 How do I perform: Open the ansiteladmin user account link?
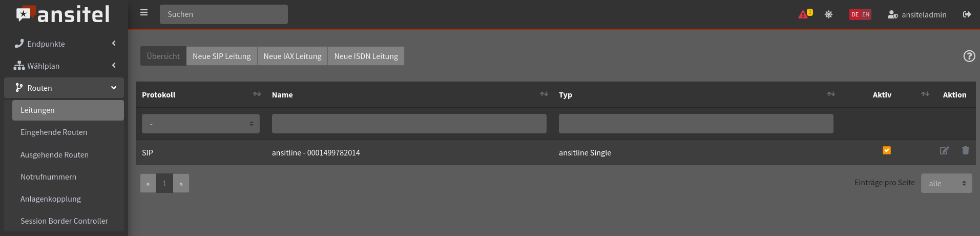pos(917,14)
